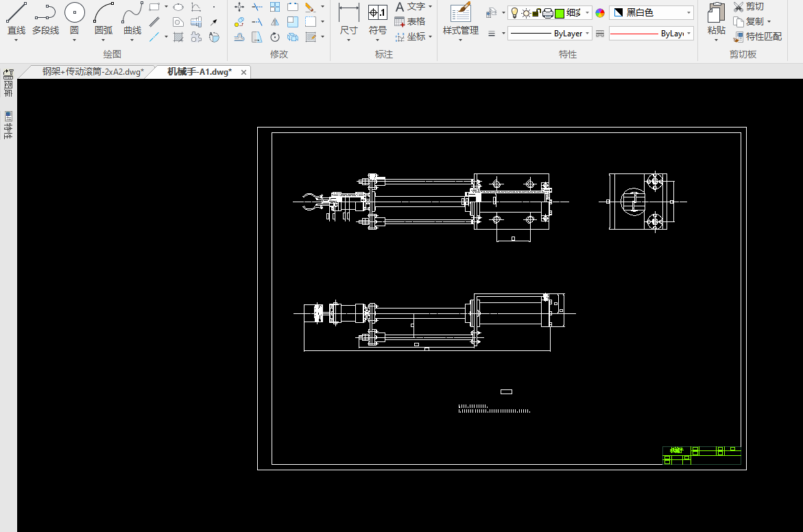
Task: Open the 图库 side panel tab
Action: coord(8,84)
